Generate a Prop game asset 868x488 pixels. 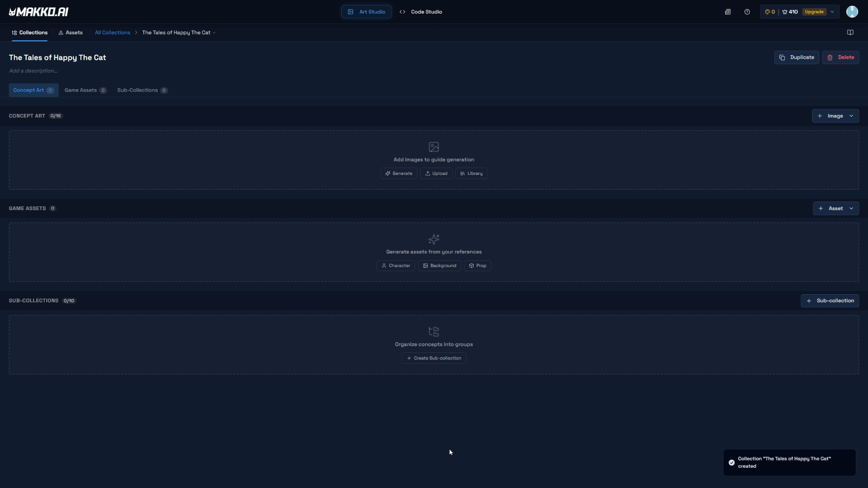477,265
